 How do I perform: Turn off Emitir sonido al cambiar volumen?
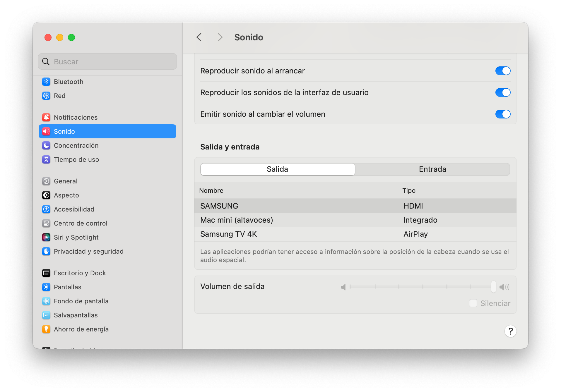503,114
